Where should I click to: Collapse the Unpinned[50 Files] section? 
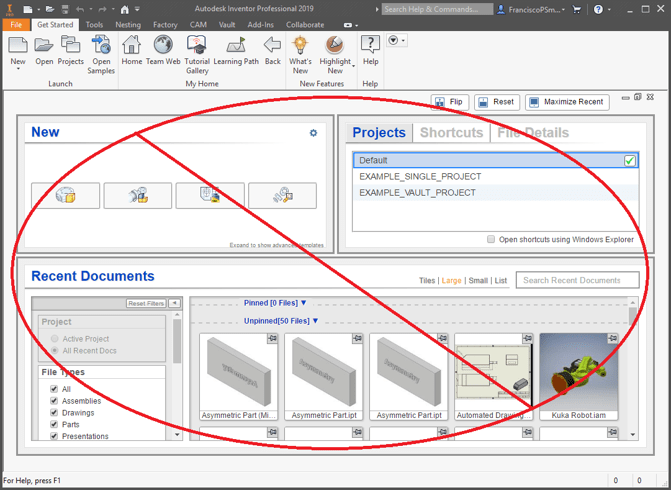pos(315,321)
